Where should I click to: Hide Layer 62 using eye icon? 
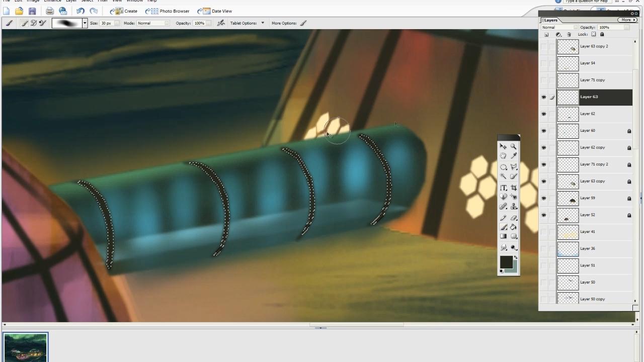(x=543, y=114)
